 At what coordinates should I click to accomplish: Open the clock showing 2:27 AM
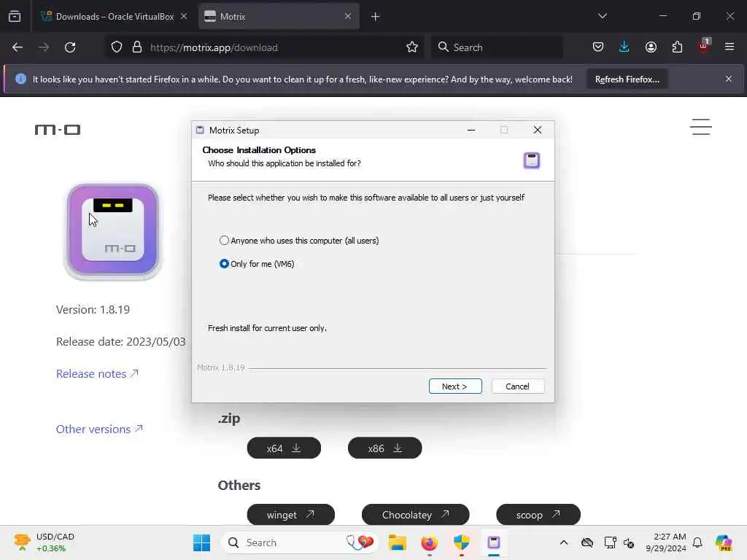pos(665,542)
